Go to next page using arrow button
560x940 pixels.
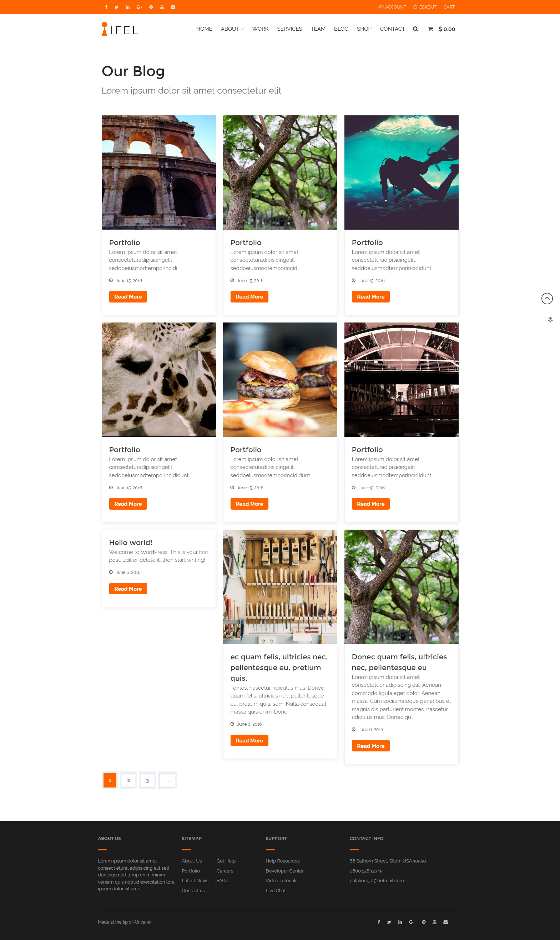click(x=167, y=780)
